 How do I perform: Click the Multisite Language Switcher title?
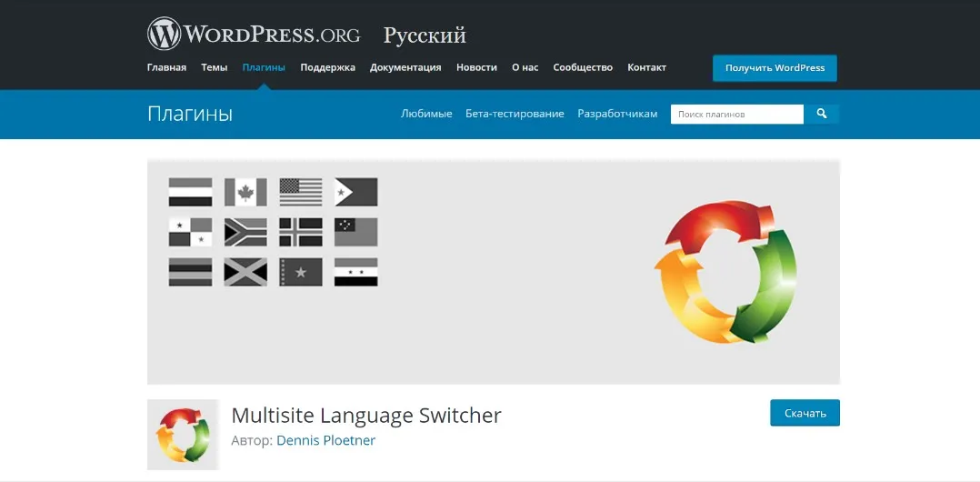pos(366,415)
